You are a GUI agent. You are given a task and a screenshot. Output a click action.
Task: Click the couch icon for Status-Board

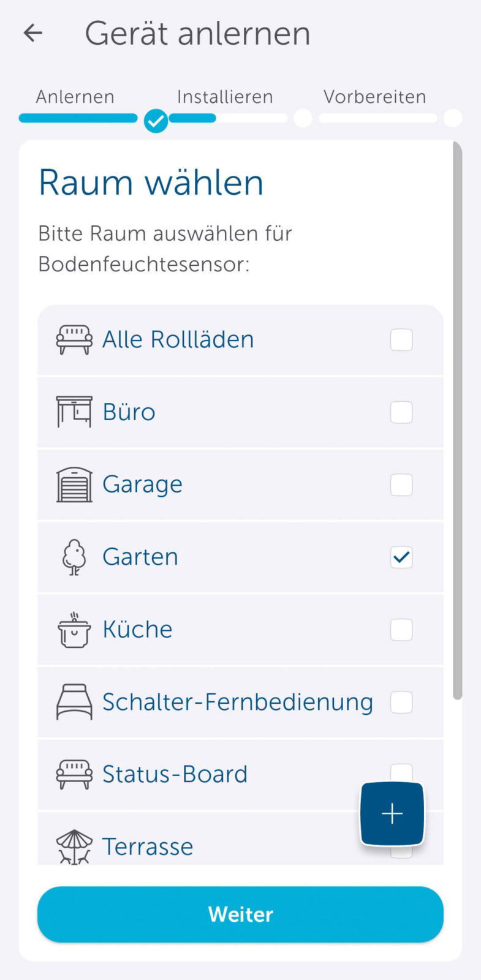pos(74,774)
